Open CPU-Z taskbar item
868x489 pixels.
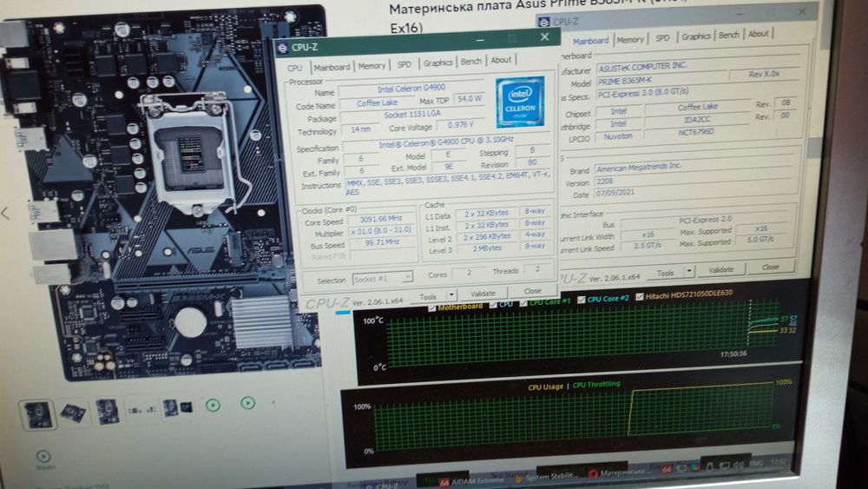point(382,486)
